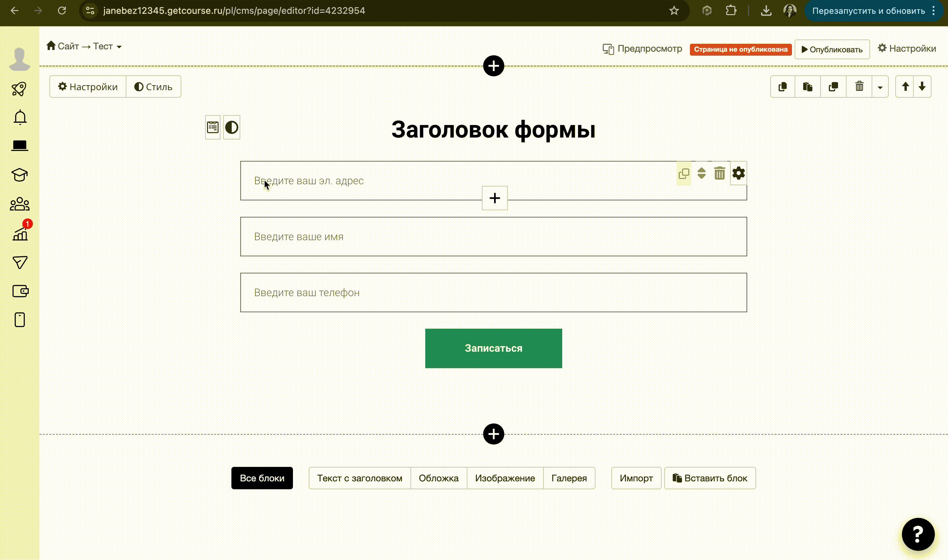Duplicate the email field with the copy icon
The image size is (948, 560).
tap(684, 174)
